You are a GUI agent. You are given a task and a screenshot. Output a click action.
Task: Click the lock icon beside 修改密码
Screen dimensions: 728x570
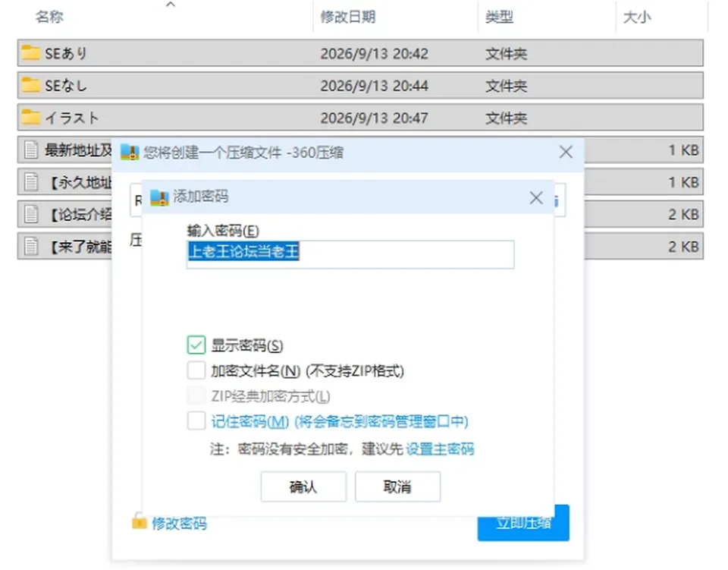(139, 521)
